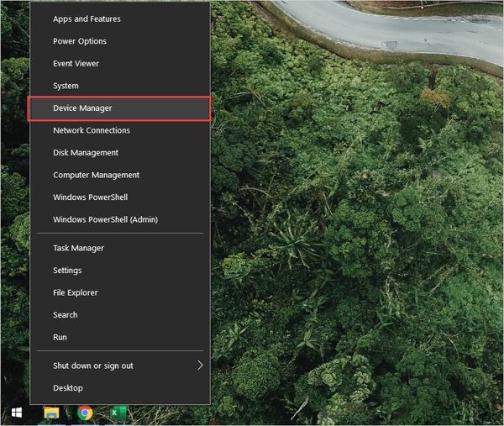Launch Event Viewer

pyautogui.click(x=76, y=64)
